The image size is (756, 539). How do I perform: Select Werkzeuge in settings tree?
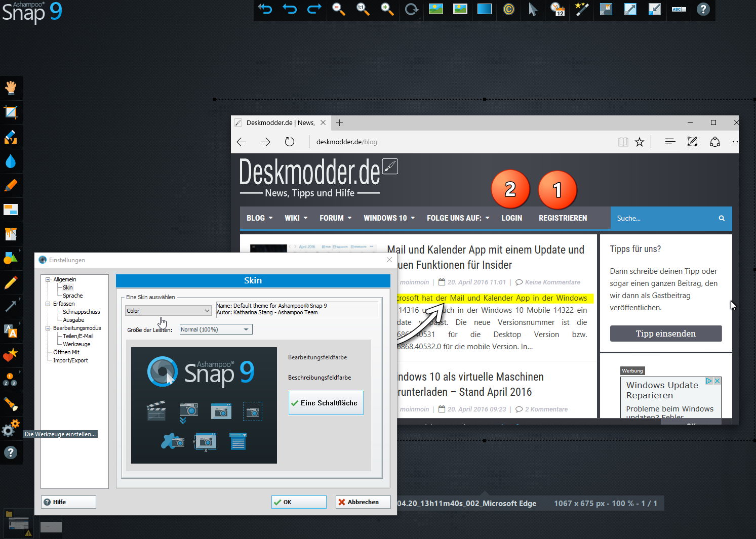(x=76, y=344)
